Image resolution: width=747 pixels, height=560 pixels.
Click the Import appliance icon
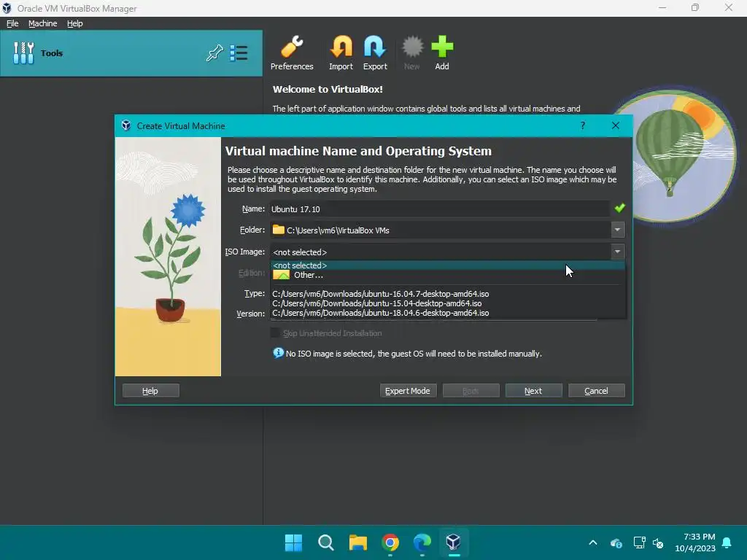click(341, 52)
